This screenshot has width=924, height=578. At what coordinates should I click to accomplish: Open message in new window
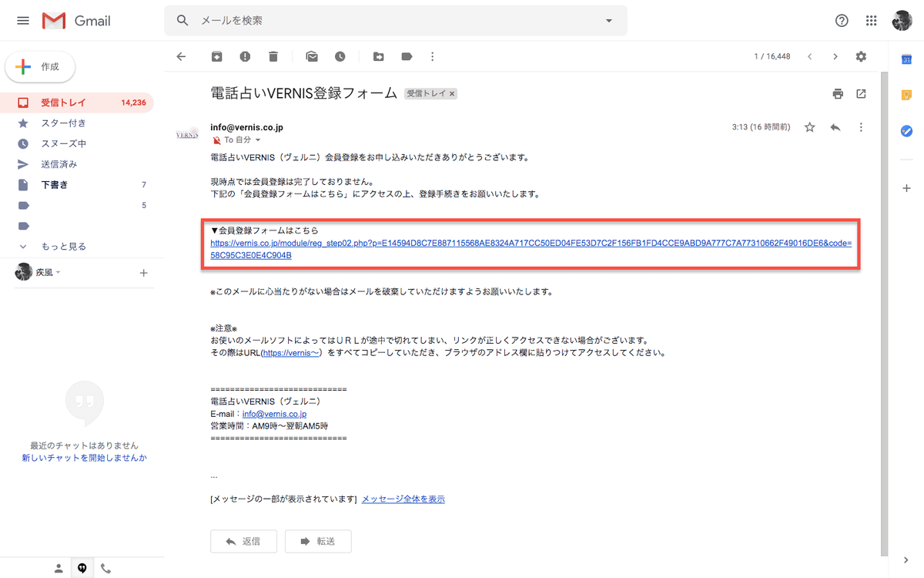861,94
